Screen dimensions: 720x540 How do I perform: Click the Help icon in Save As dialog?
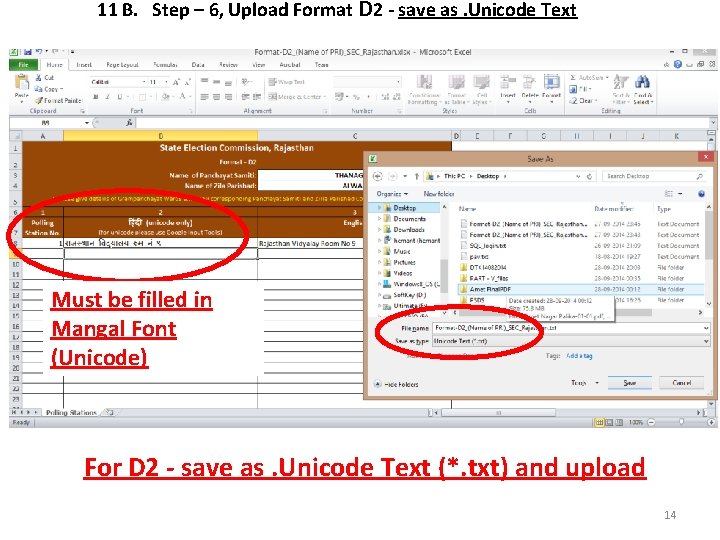click(701, 194)
